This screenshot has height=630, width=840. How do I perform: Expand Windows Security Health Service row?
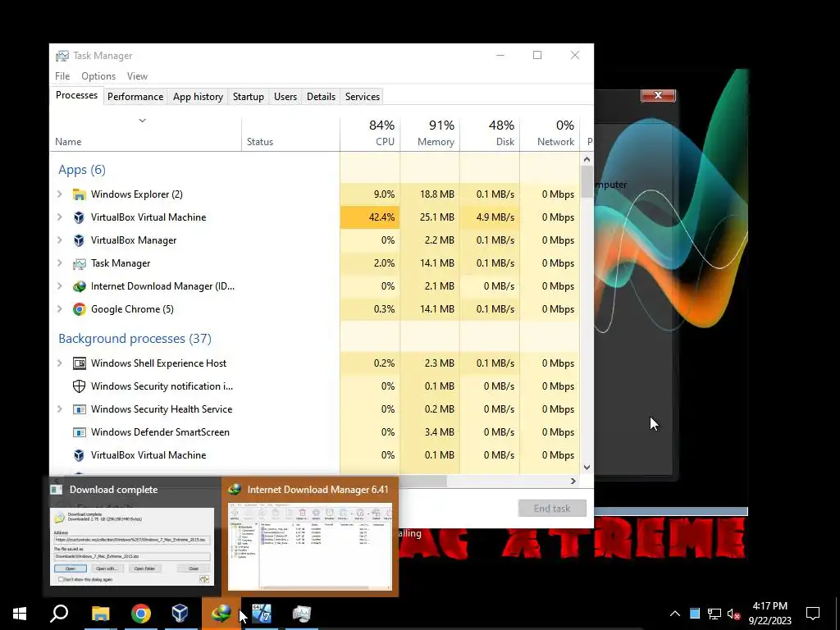point(60,409)
